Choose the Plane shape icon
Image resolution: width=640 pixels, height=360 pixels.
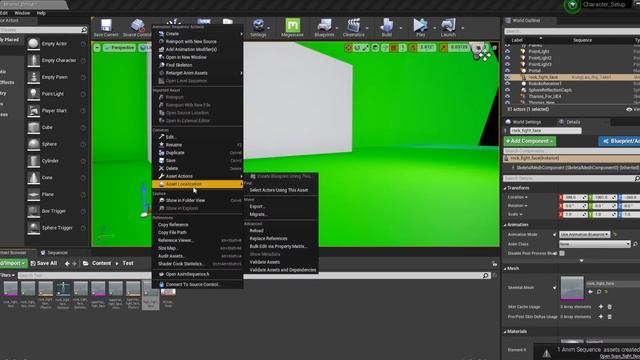[x=33, y=194]
